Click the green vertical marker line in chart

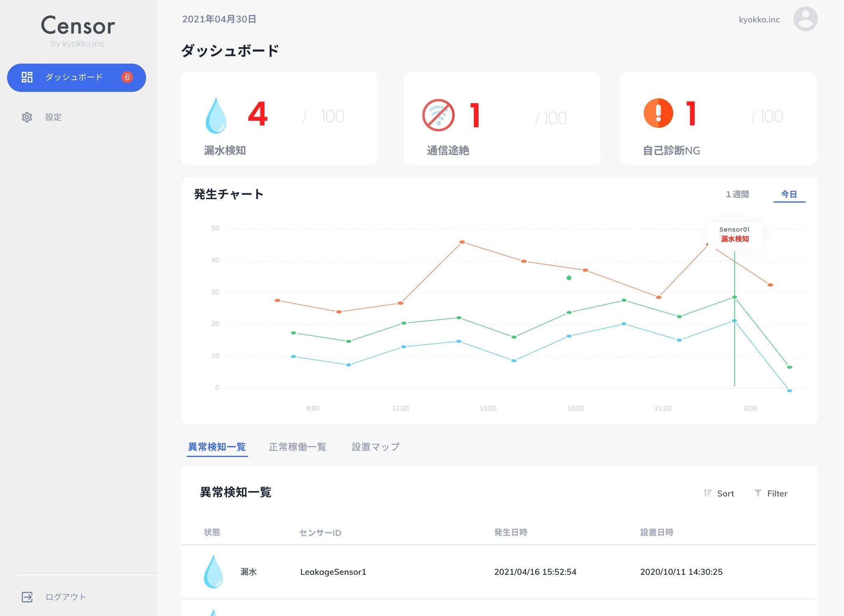coord(734,318)
